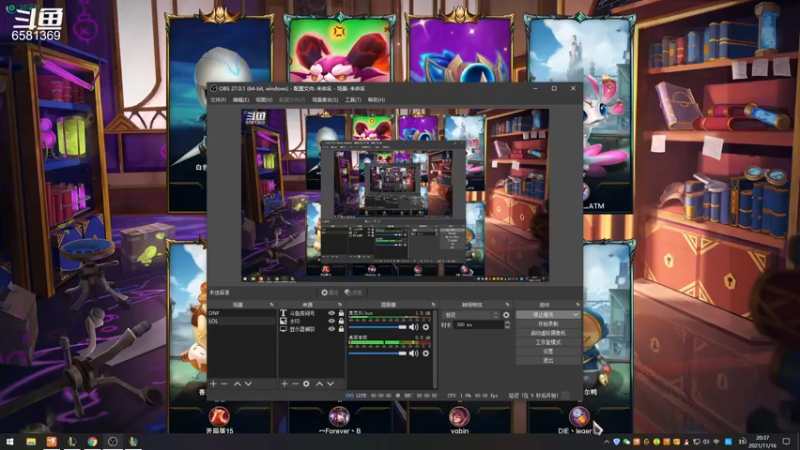Open the 文件(F) menu

point(218,100)
